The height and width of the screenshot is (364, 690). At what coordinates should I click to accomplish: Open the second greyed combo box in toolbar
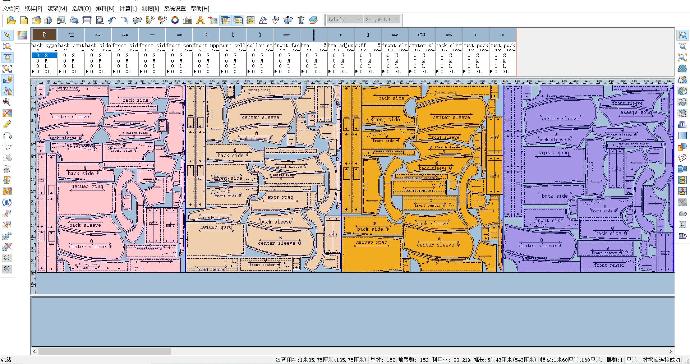382,19
